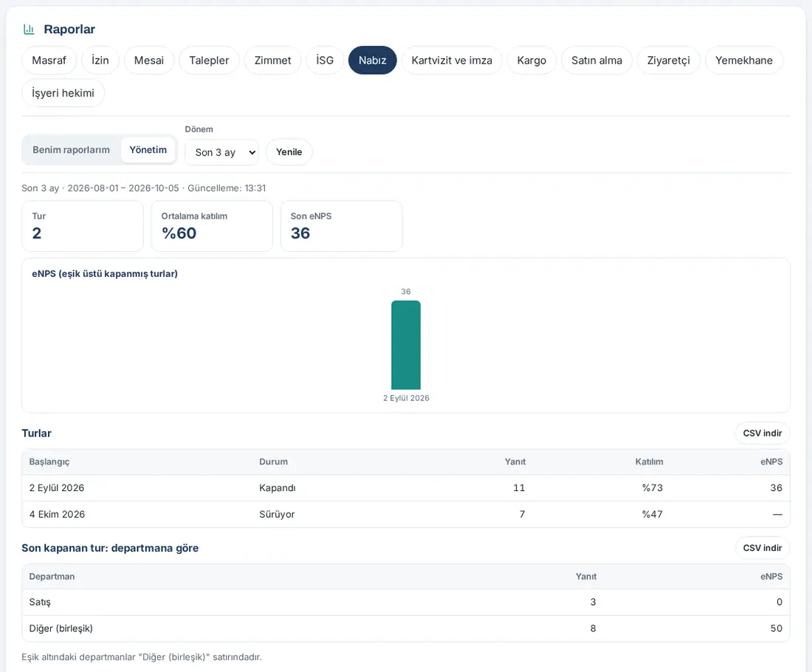Click the %73 katılım value
This screenshot has height=672, width=812.
click(x=653, y=488)
